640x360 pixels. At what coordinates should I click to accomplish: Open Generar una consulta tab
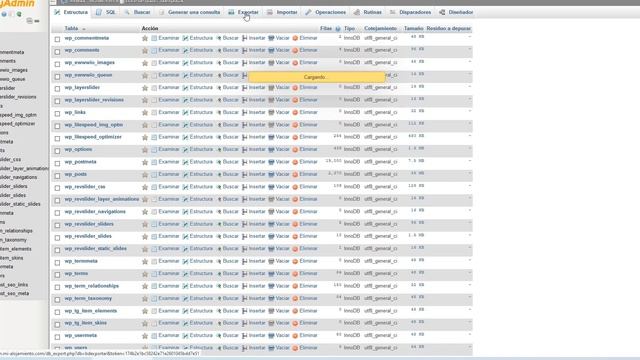point(189,12)
